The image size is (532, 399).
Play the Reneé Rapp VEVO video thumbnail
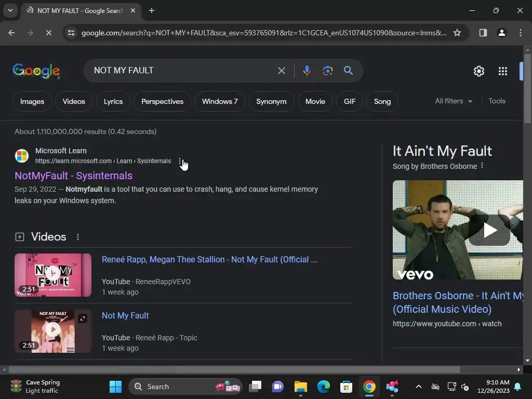53,275
